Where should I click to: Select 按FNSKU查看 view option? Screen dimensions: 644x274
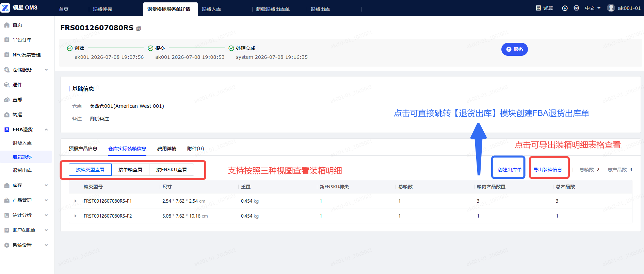(x=172, y=170)
